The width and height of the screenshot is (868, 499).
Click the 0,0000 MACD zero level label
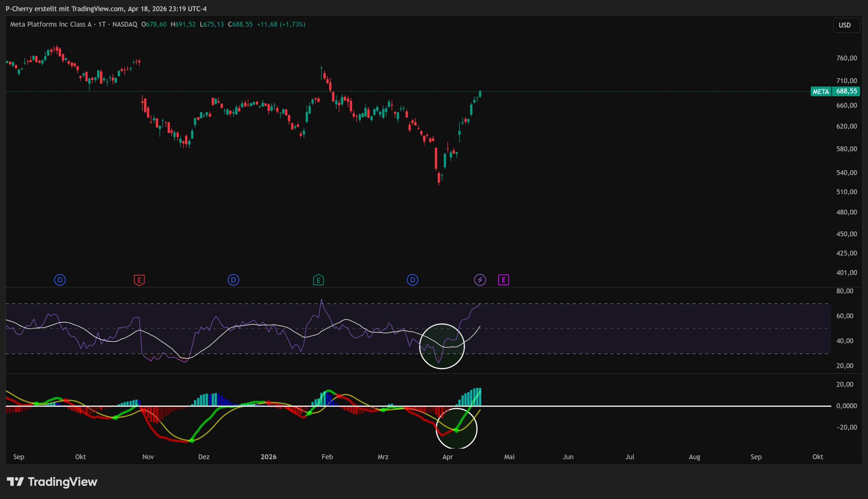(x=846, y=406)
